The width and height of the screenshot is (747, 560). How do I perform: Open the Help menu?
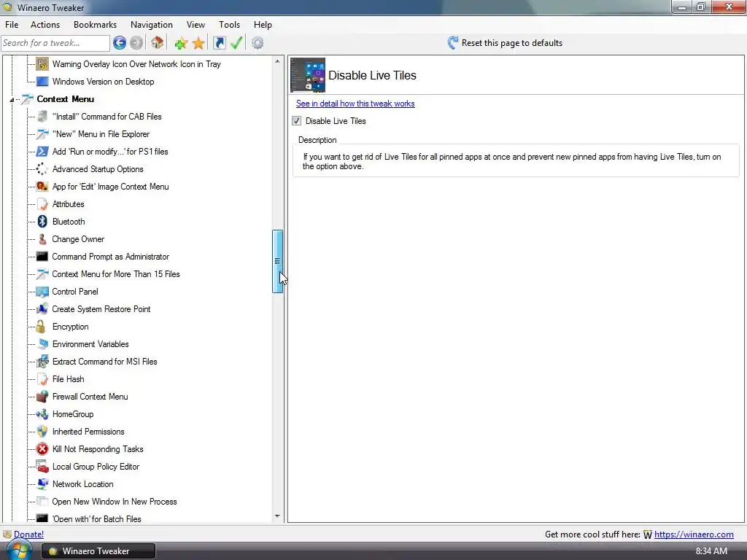coord(263,25)
